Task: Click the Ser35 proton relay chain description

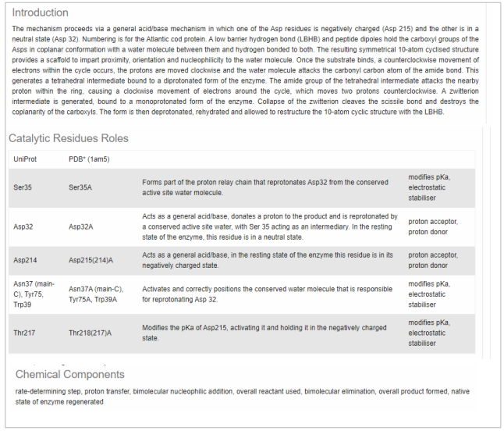Action: click(x=265, y=187)
